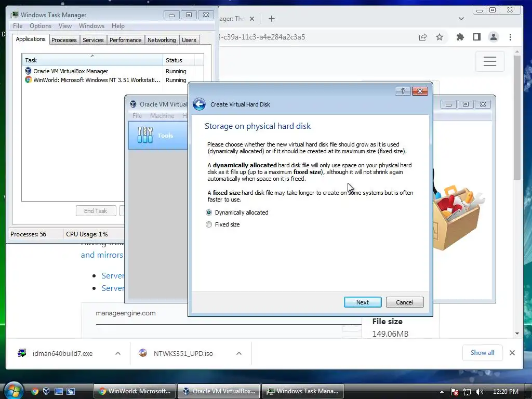Switch to Oracle VM VirtualBox taskbar button
Image resolution: width=532 pixels, height=399 pixels.
pyautogui.click(x=219, y=391)
